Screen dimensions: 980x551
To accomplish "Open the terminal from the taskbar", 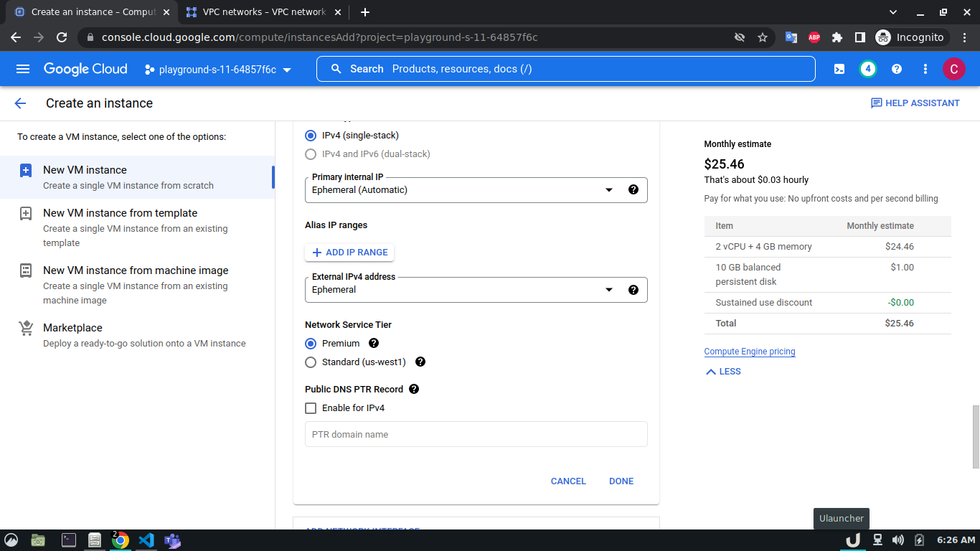I will 69,540.
